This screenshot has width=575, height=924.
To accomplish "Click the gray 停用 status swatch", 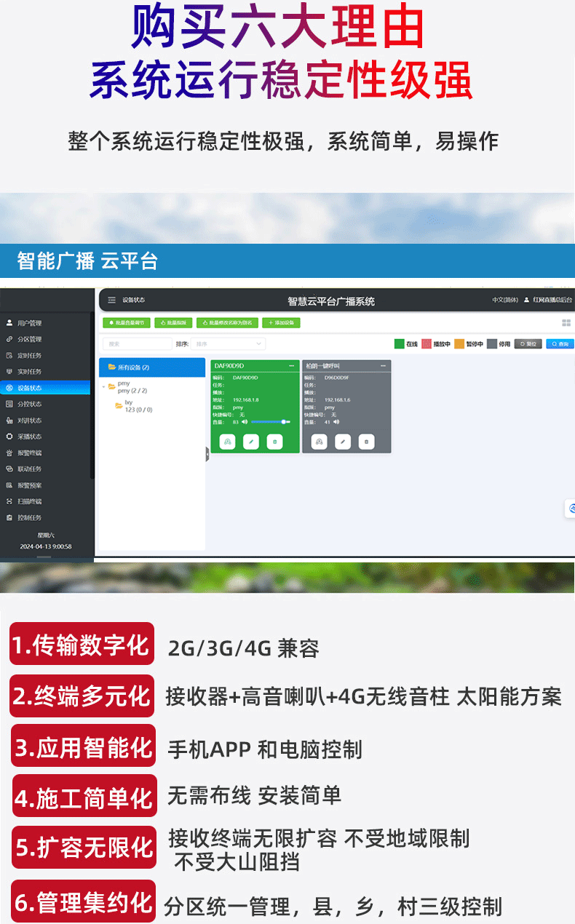I will (492, 343).
